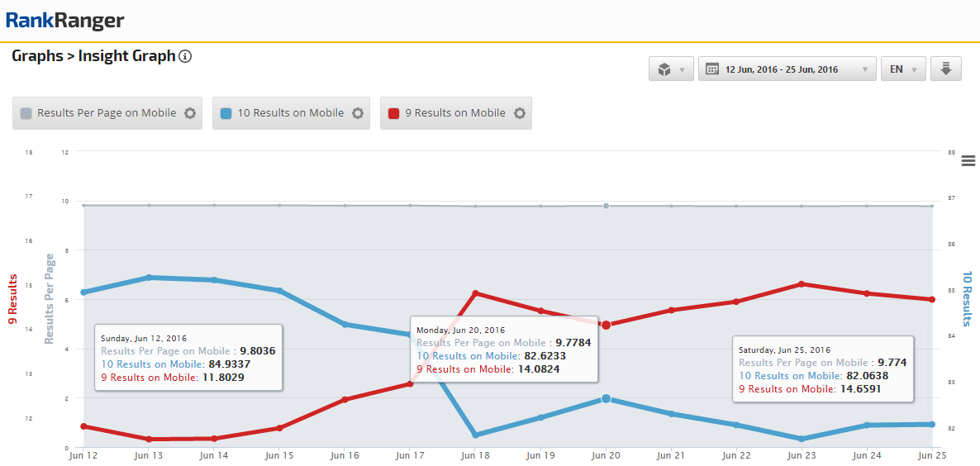Click red data point on Jun 23
Screen dimensions: 980x466
(x=802, y=284)
